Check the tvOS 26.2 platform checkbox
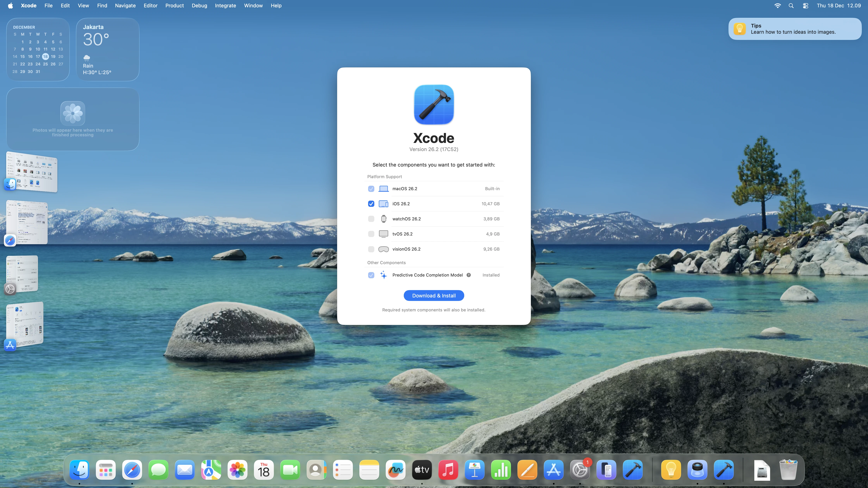The image size is (868, 488). [x=371, y=234]
